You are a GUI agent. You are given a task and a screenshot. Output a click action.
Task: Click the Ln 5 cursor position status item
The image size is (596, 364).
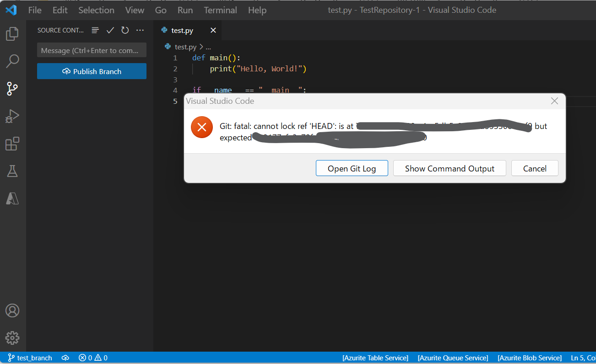582,358
